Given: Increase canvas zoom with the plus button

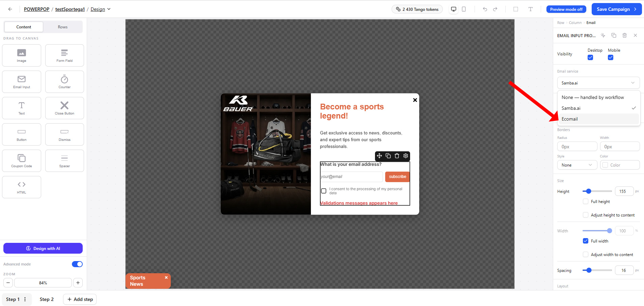Looking at the screenshot, I should tap(78, 283).
